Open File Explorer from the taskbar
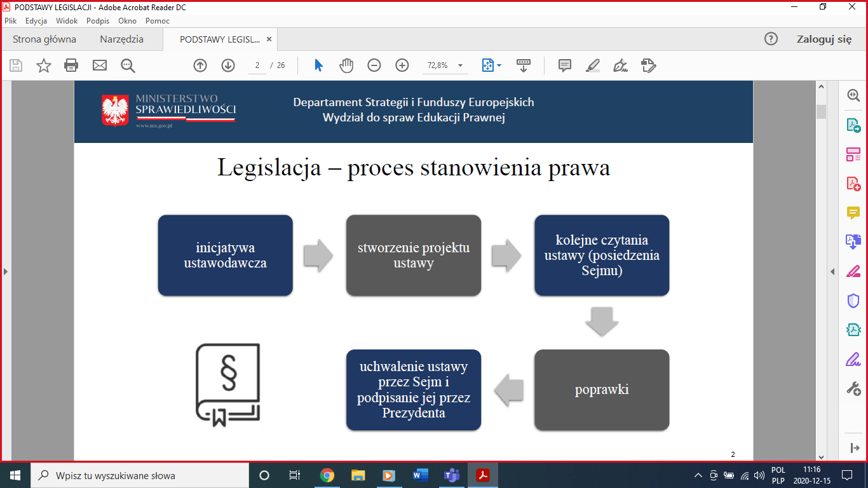 pyautogui.click(x=358, y=475)
